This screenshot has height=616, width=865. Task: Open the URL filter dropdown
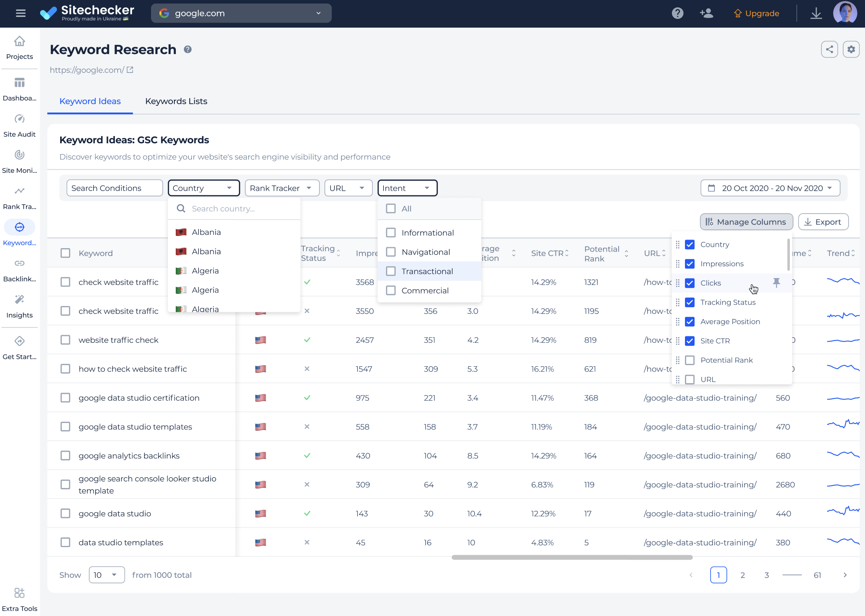(348, 188)
